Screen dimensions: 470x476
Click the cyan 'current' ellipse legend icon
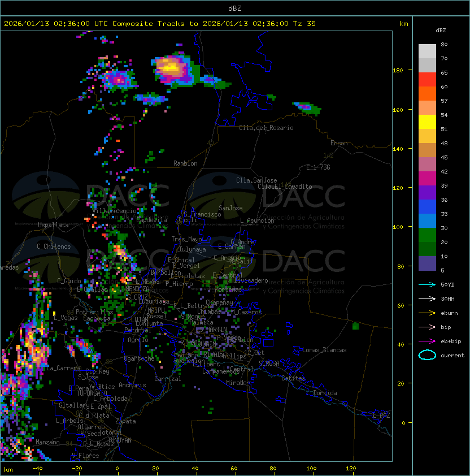(x=427, y=355)
